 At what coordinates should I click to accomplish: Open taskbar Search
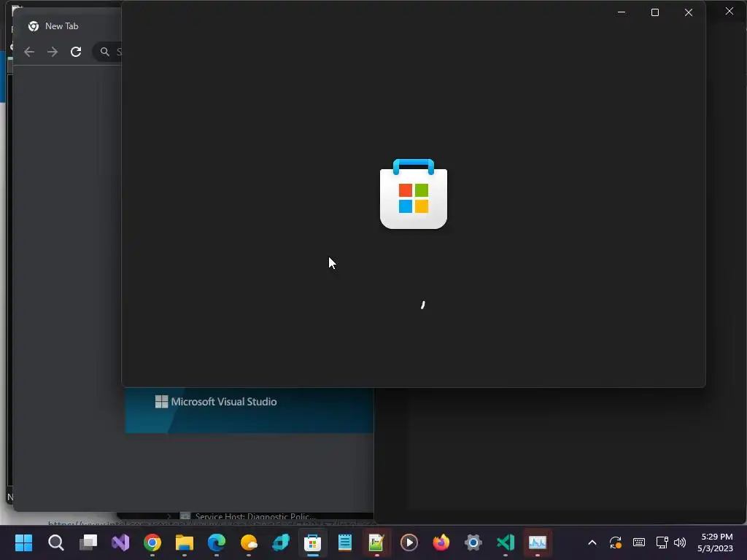click(x=55, y=542)
